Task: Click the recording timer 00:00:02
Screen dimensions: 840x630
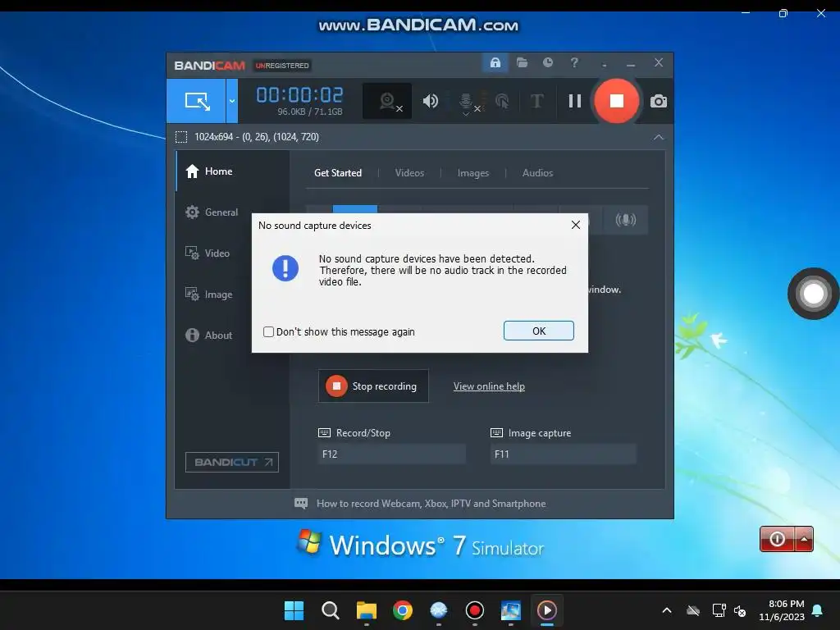Action: [x=299, y=95]
